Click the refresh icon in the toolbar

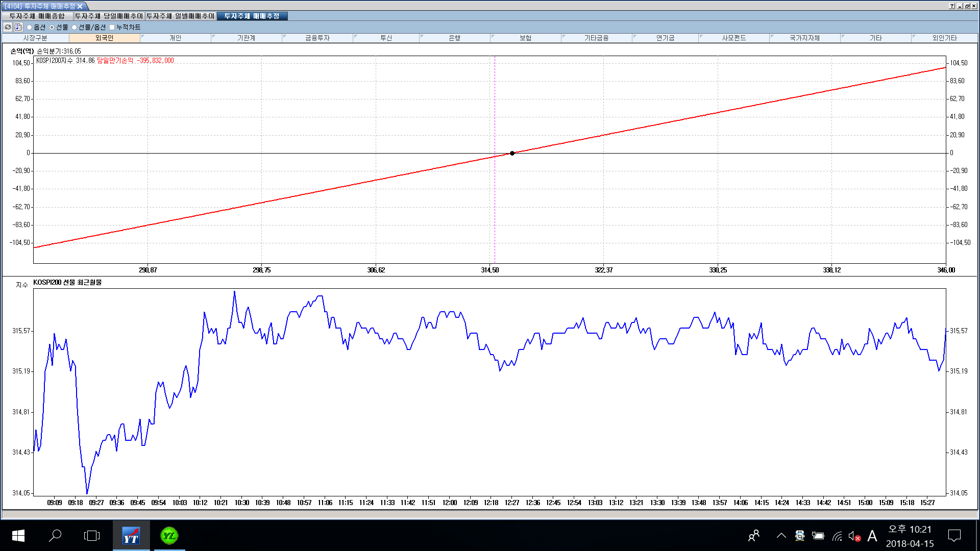click(8, 27)
